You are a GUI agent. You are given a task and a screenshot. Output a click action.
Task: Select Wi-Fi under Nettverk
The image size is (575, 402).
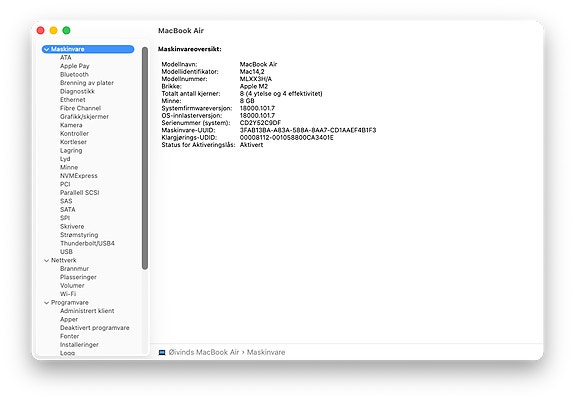[68, 294]
